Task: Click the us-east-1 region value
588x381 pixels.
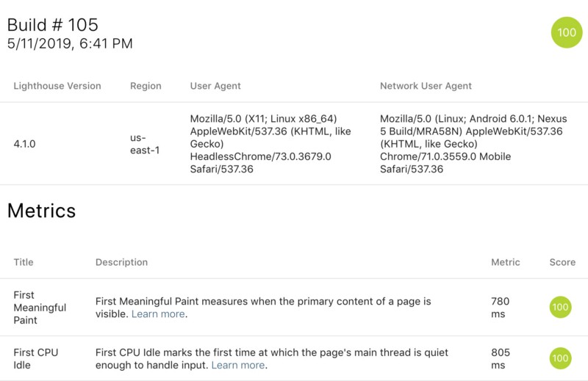Action: tap(145, 144)
